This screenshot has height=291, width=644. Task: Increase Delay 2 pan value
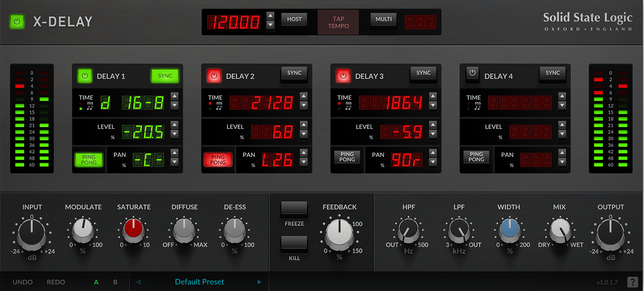(x=303, y=153)
